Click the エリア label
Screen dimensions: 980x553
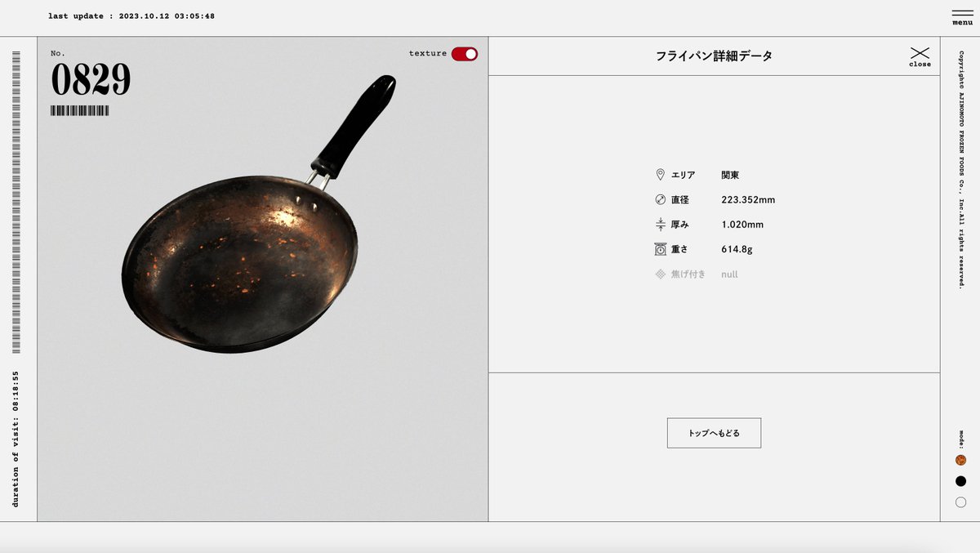pos(683,175)
